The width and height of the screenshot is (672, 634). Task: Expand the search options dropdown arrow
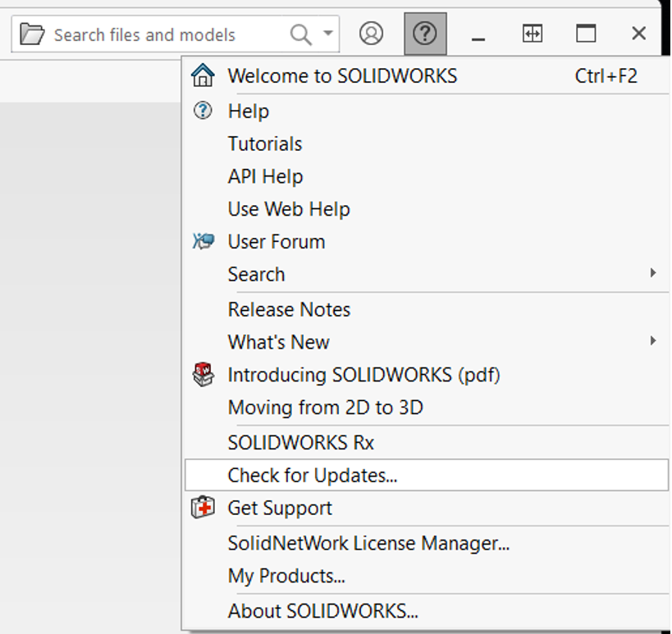(x=328, y=34)
